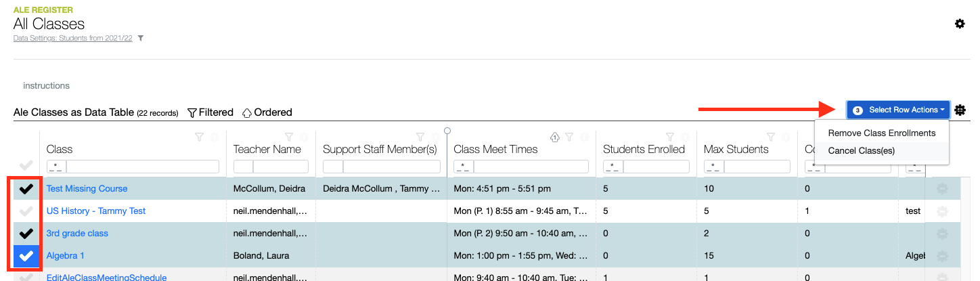Deselect the Algebra 1 row checkbox
This screenshot has width=980, height=281.
(26, 256)
